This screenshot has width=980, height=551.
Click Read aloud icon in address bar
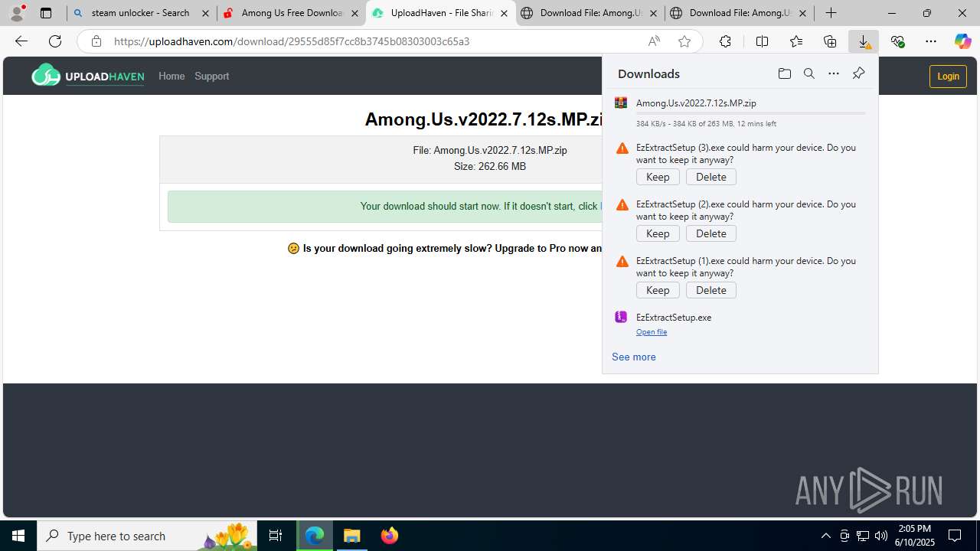(654, 41)
